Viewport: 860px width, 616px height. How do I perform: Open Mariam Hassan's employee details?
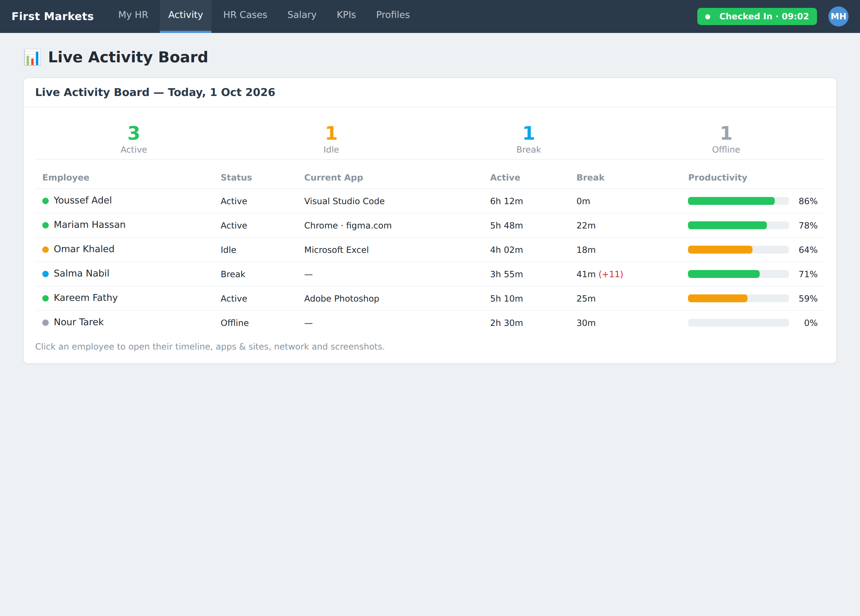click(430, 225)
